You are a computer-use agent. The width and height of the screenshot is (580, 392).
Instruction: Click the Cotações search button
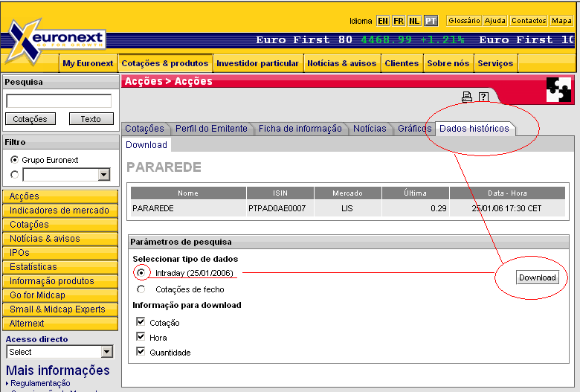30,119
